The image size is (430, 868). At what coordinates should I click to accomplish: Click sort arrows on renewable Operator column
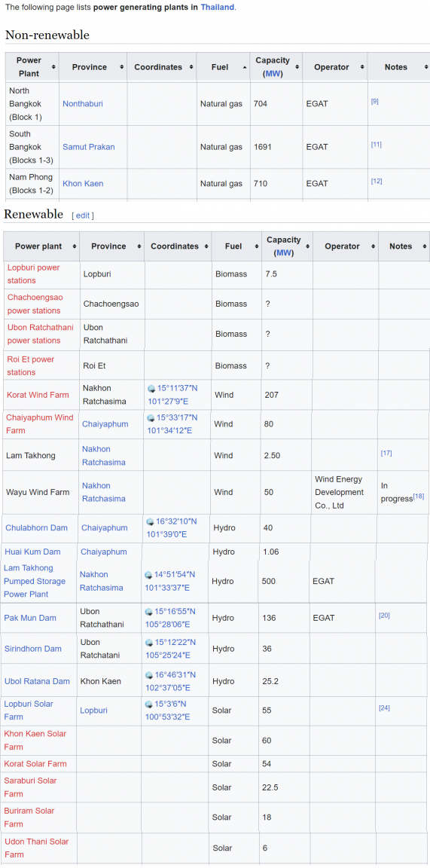372,246
